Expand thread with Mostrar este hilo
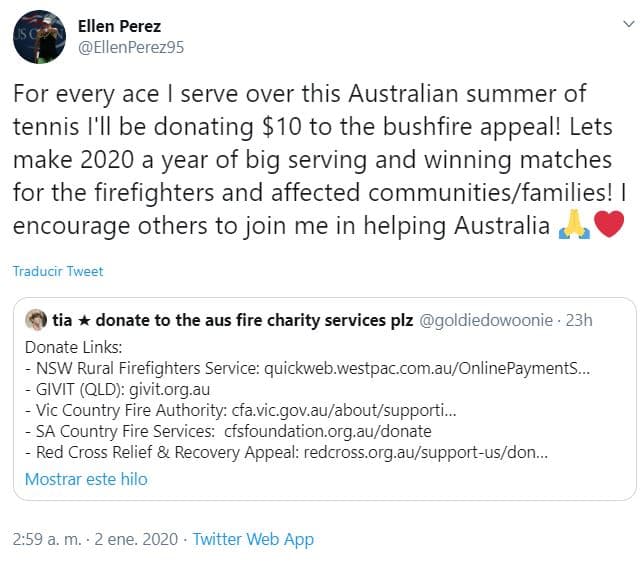 click(x=86, y=479)
